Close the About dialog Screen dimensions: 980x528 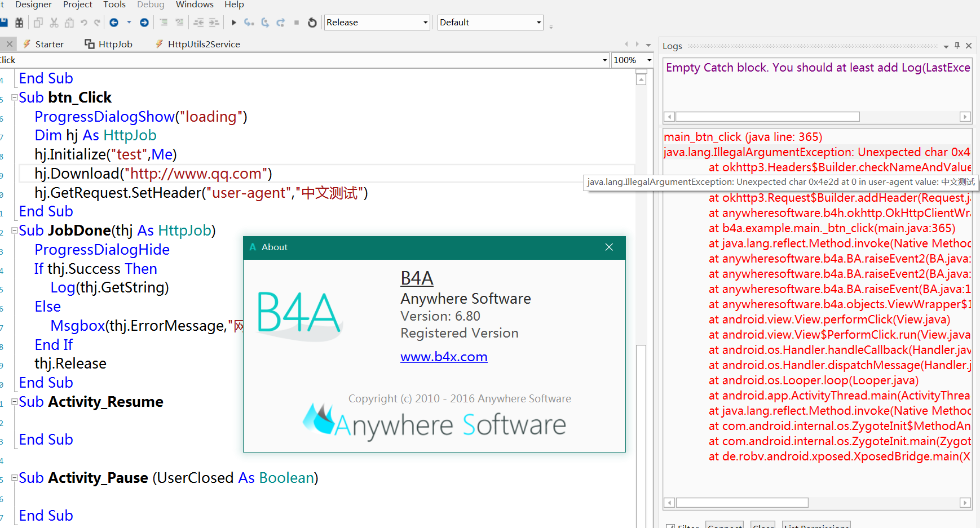point(609,247)
